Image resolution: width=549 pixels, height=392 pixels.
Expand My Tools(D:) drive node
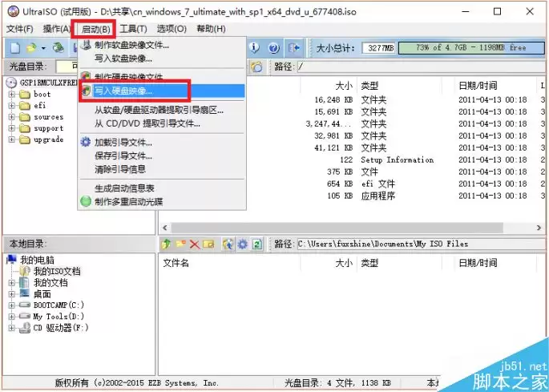click(x=11, y=317)
